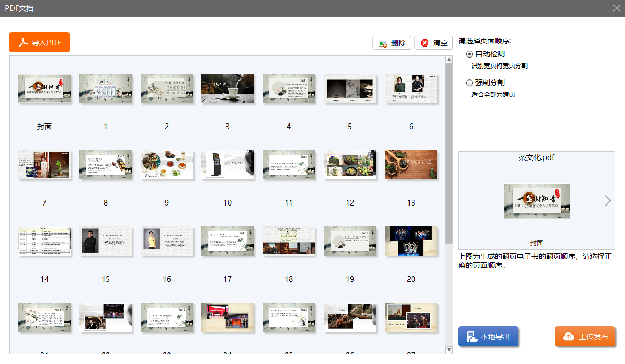The width and height of the screenshot is (625, 364).
Task: Select page 6 portrait photos thumbnail
Action: click(411, 88)
